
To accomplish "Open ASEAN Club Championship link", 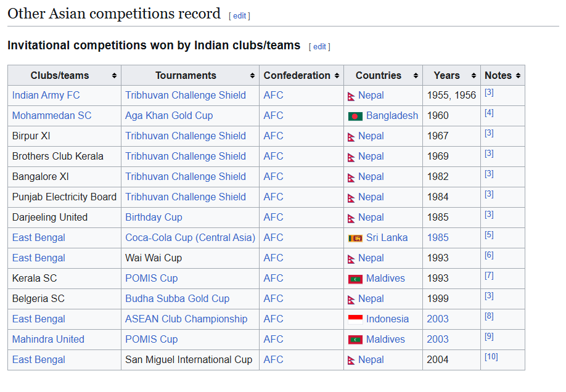I will [x=186, y=319].
